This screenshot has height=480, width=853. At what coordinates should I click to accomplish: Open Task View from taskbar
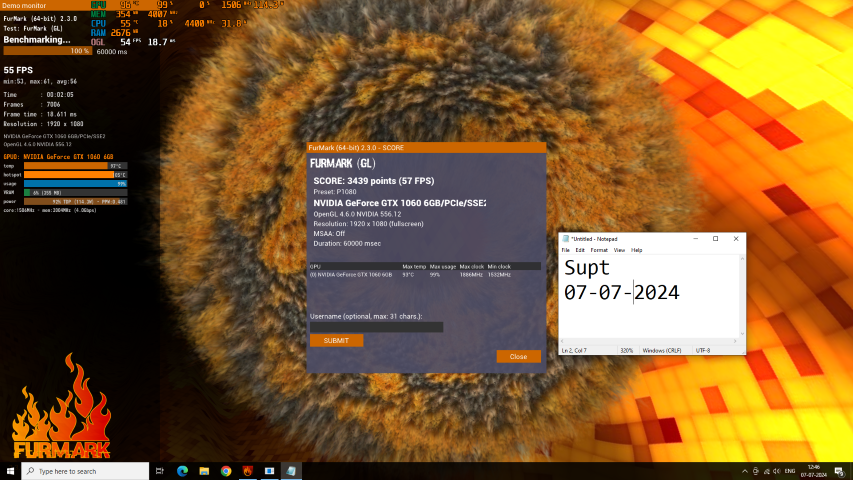pyautogui.click(x=159, y=471)
